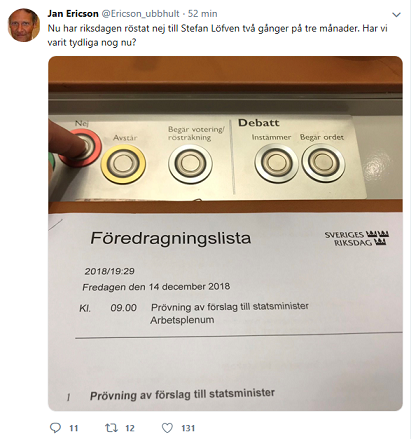The image size is (411, 439).
Task: Click the Debatt heading in the photo
Action: point(259,123)
